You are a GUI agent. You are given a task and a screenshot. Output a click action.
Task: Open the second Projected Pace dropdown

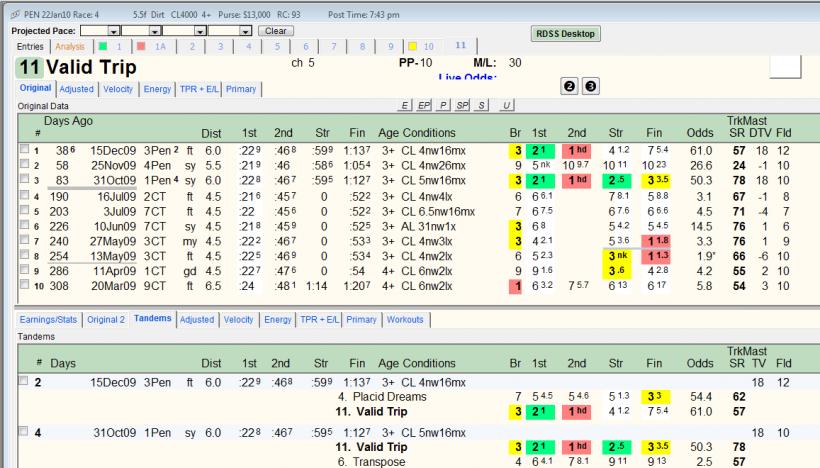coord(155,31)
